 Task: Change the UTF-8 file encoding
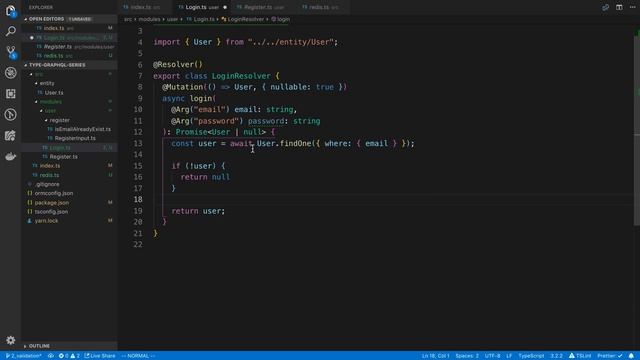492,356
